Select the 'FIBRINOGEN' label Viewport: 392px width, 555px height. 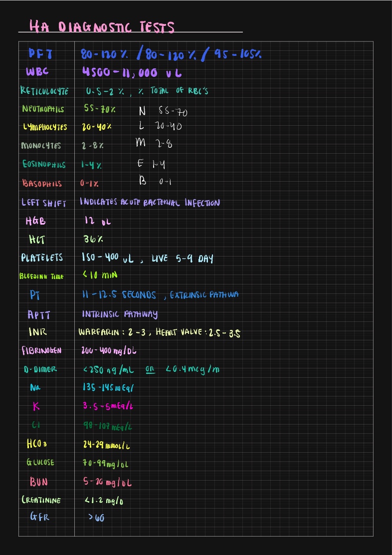[x=41, y=350]
